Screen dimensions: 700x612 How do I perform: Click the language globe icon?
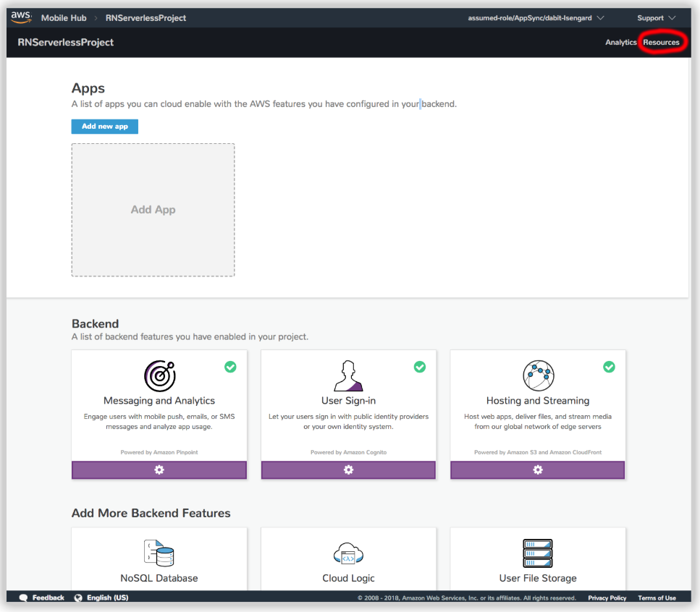point(78,598)
